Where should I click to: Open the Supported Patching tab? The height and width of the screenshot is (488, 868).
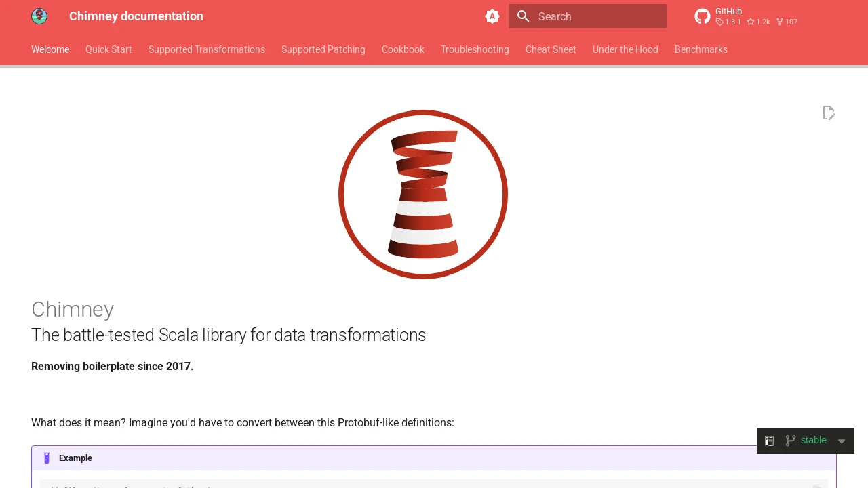tap(323, 49)
